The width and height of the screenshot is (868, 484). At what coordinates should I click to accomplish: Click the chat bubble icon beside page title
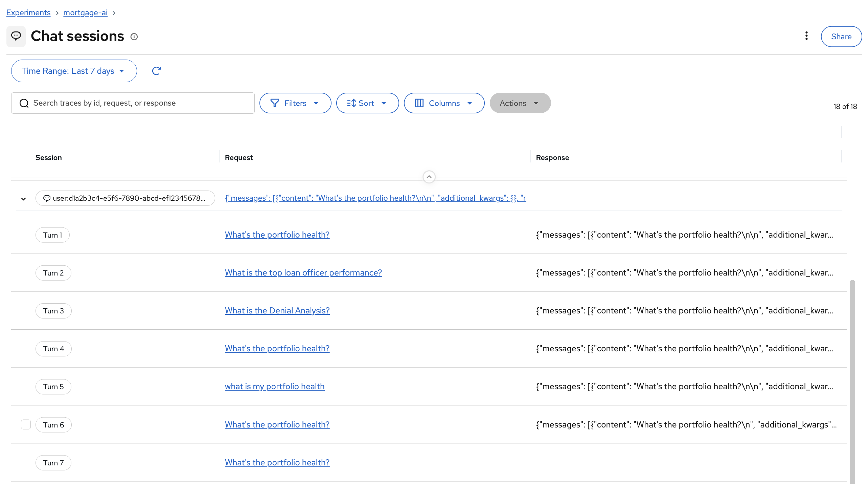(16, 36)
